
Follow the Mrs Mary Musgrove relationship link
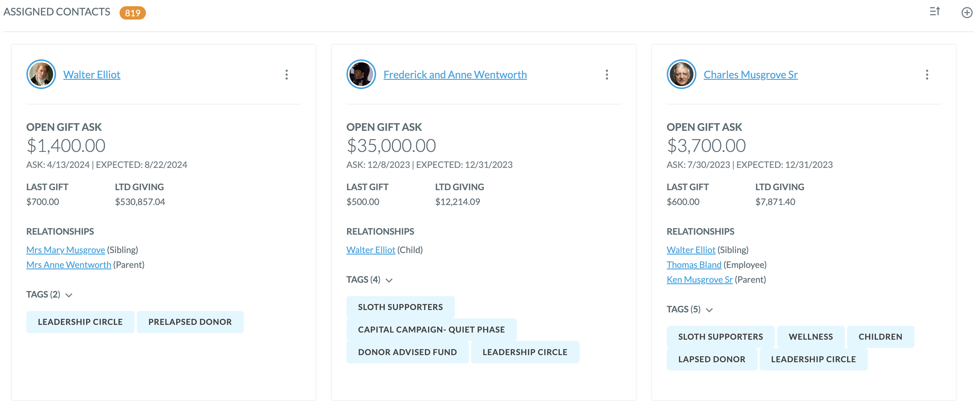click(66, 250)
